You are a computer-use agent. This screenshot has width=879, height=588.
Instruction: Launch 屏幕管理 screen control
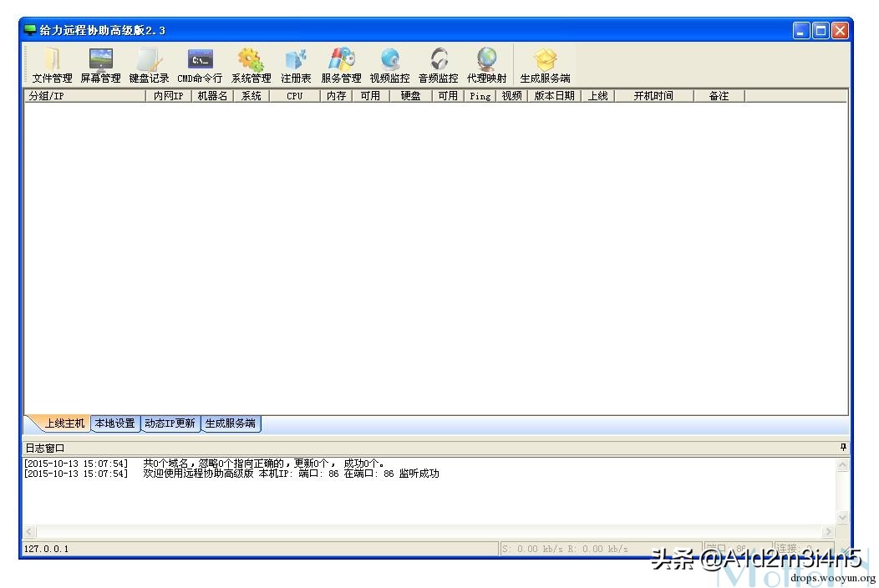click(100, 65)
